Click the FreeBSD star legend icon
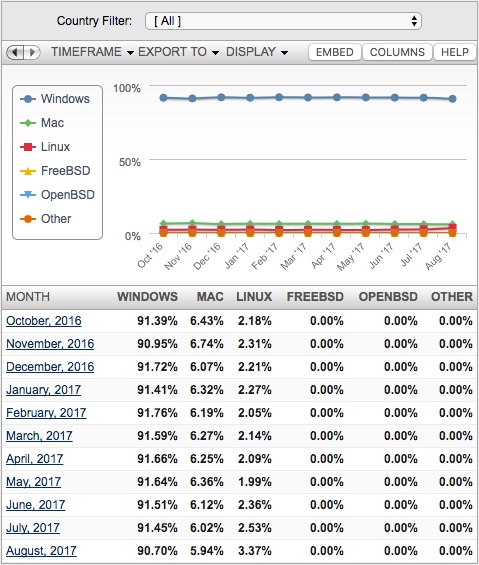Screen dimensions: 479x565 [x=28, y=171]
